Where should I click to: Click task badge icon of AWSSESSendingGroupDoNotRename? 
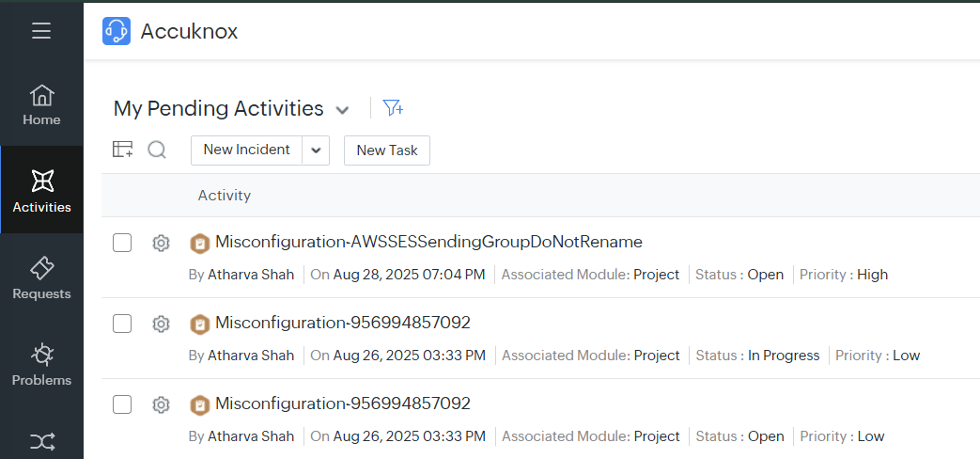point(199,244)
